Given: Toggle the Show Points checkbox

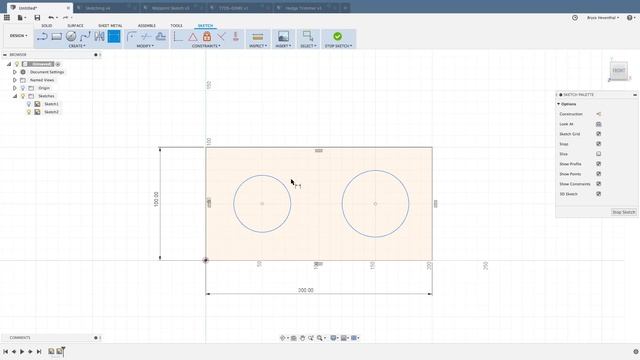Looking at the screenshot, I should point(598,174).
